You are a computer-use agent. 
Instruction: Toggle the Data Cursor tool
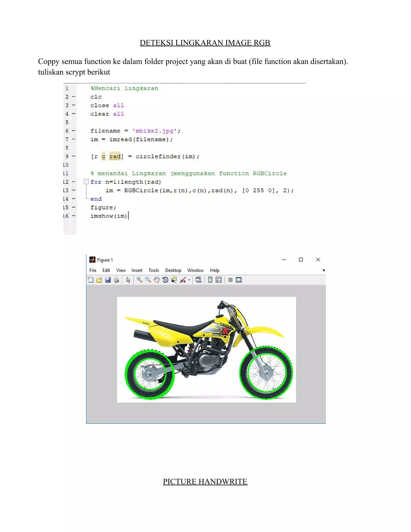[x=174, y=280]
